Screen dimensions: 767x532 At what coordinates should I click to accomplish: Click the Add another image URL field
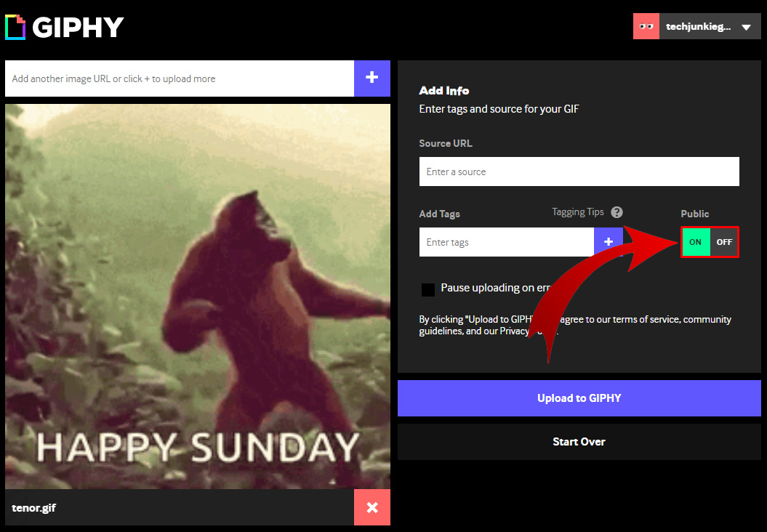(x=180, y=78)
